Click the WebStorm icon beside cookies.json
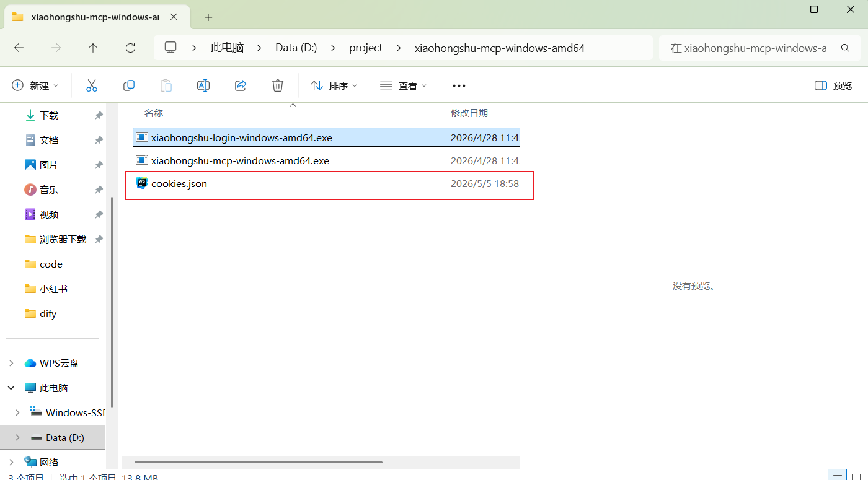 (142, 183)
